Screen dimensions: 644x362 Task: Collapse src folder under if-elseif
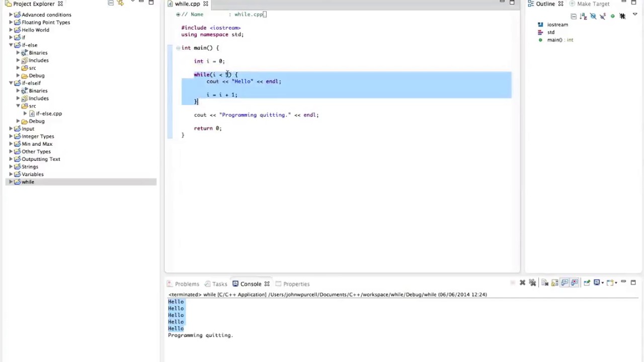(x=18, y=106)
